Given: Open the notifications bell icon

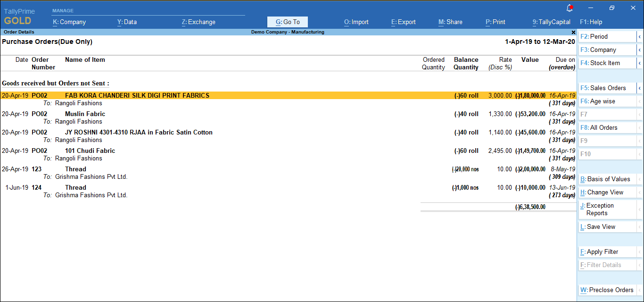Looking at the screenshot, I should pyautogui.click(x=570, y=7).
